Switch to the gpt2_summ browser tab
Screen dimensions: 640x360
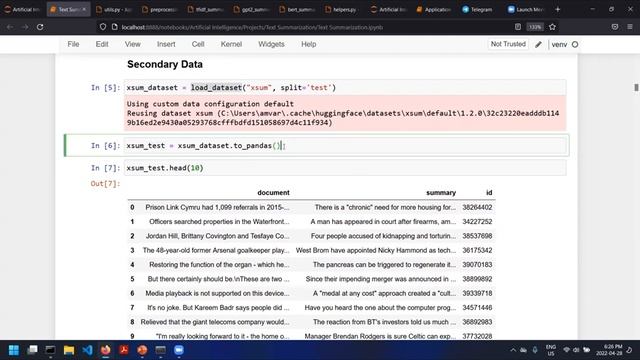tap(251, 9)
